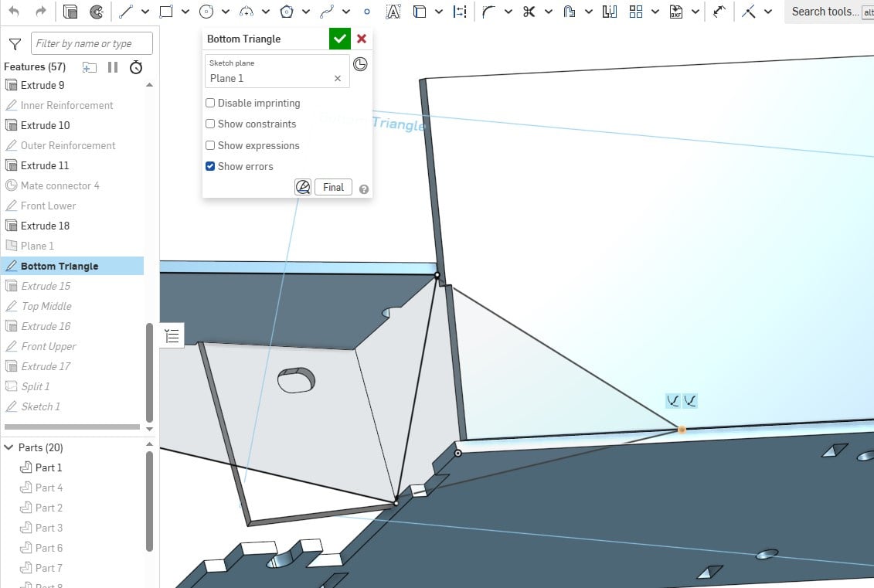Confirm the sketch with the green checkmark
874x588 pixels.
[x=339, y=39]
